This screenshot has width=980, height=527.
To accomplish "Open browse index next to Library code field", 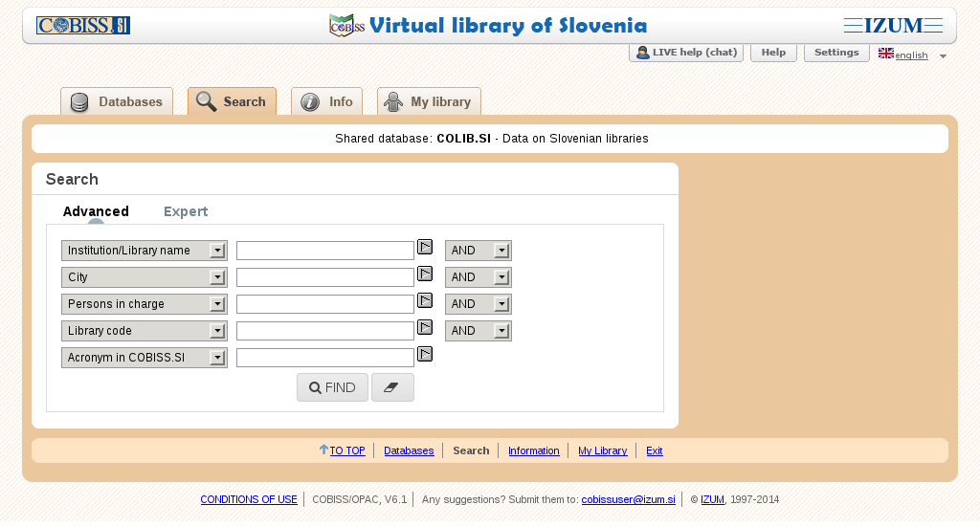I will tap(426, 328).
